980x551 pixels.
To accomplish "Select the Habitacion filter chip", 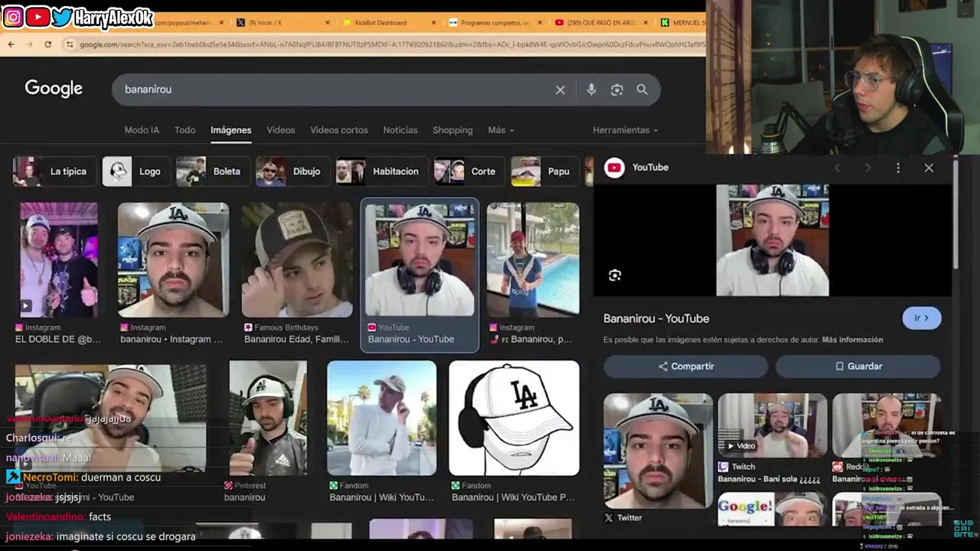I will [381, 171].
